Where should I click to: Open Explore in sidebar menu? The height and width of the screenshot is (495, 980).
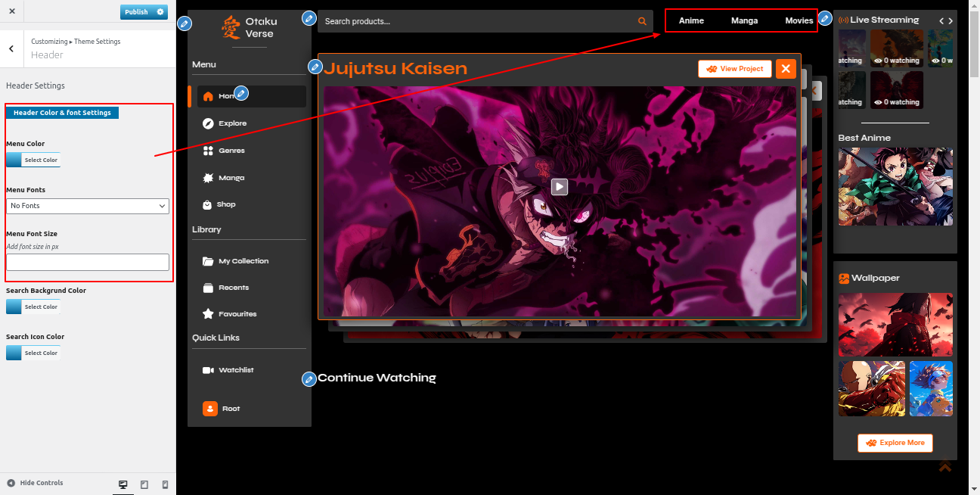tap(232, 123)
